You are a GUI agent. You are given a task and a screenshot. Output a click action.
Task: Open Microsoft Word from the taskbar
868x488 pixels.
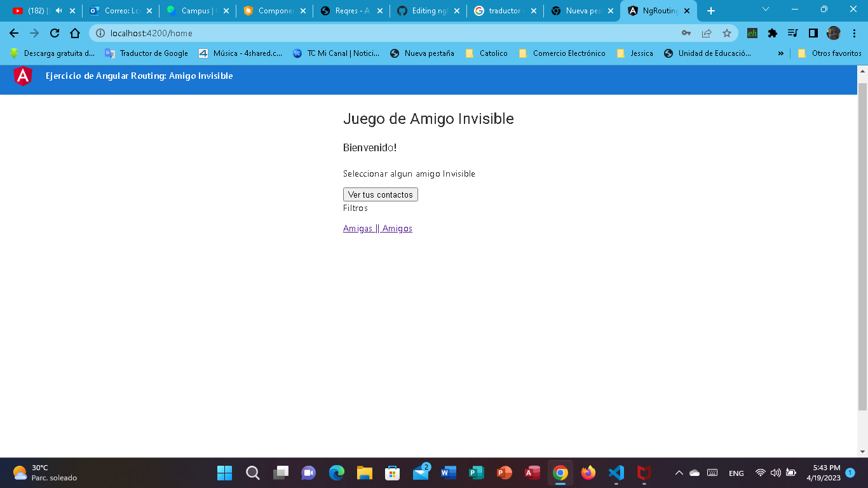[x=449, y=473]
